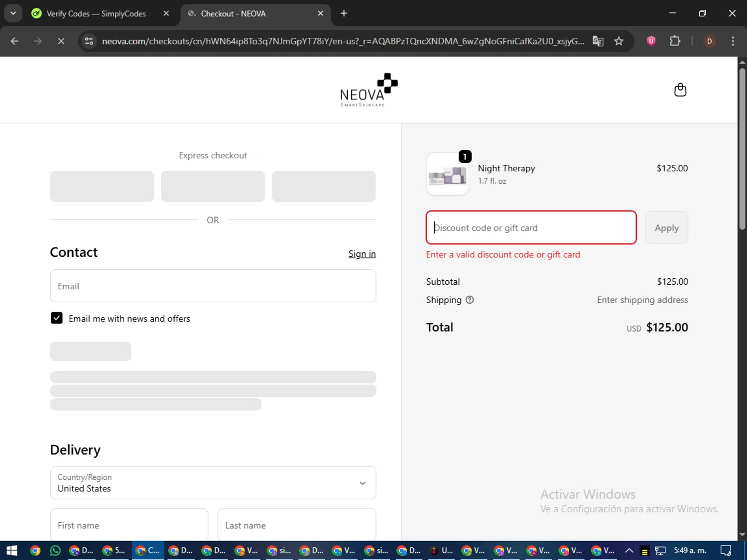Click the page vertical scrollbar thumb
The image size is (747, 560).
pos(742,148)
